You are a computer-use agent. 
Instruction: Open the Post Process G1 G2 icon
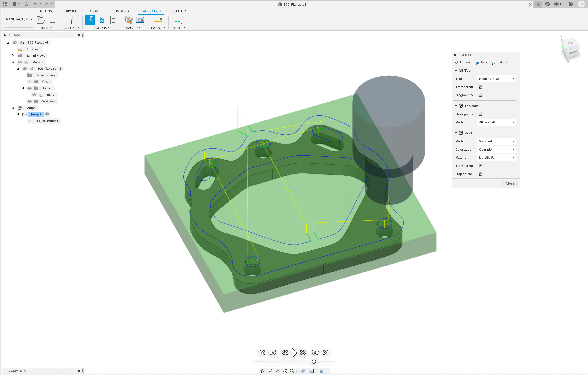click(x=102, y=20)
